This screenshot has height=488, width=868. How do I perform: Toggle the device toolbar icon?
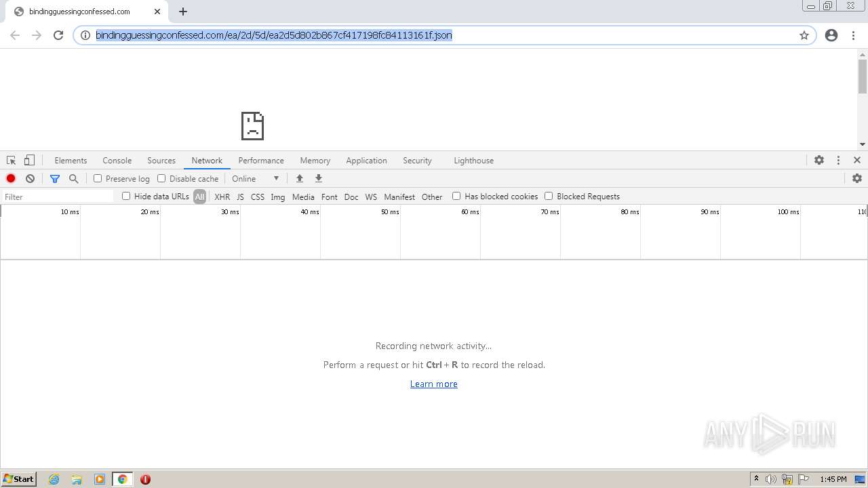29,161
